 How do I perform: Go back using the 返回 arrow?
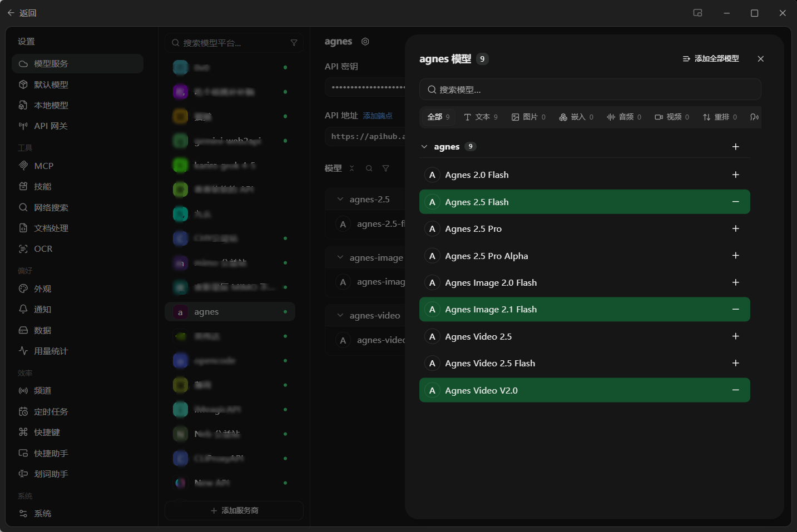tap(11, 13)
